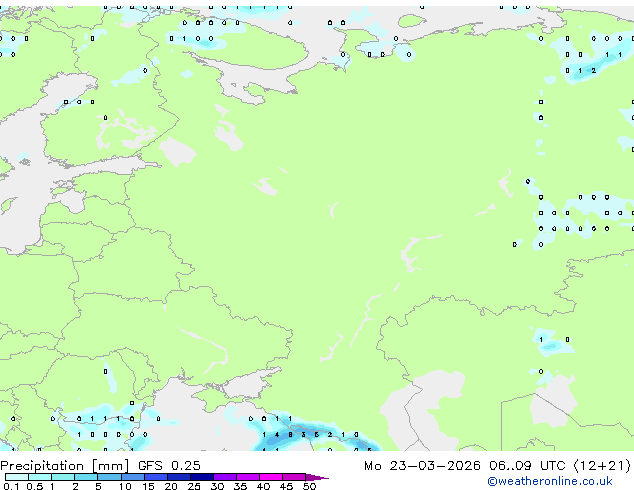The height and width of the screenshot is (490, 634).
Task: Select the 35–40 mm magenta legend swatch
Action: click(250, 477)
